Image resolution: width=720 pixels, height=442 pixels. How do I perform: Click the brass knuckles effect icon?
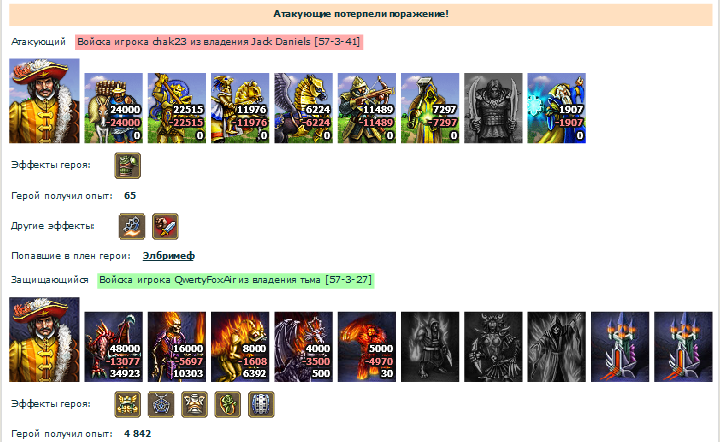(x=132, y=226)
